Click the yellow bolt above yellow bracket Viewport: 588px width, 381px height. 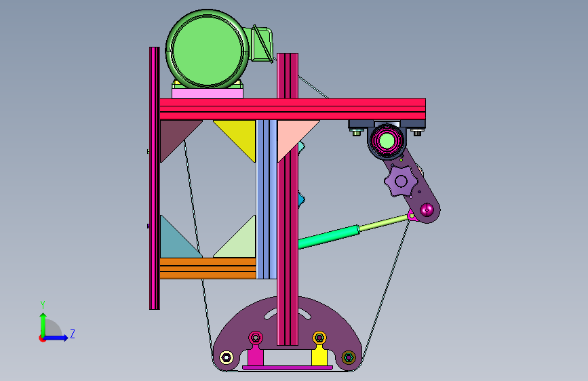319,338
